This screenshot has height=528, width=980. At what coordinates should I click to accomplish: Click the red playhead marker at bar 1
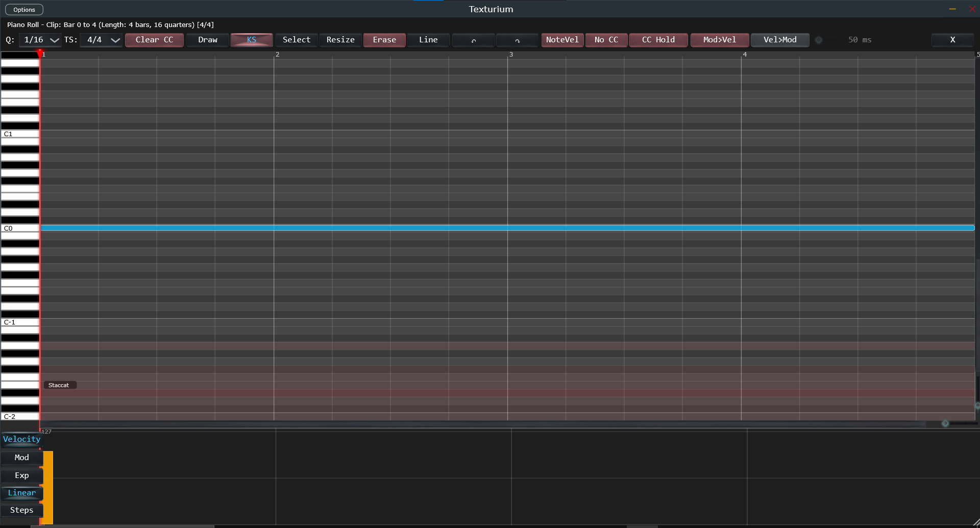click(40, 54)
